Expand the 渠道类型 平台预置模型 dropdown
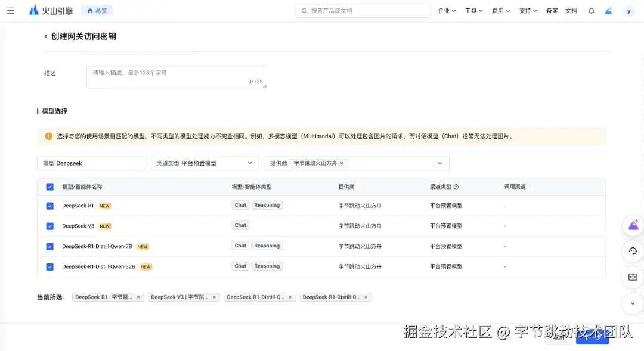Image resolution: width=644 pixels, height=351 pixels. [205, 163]
